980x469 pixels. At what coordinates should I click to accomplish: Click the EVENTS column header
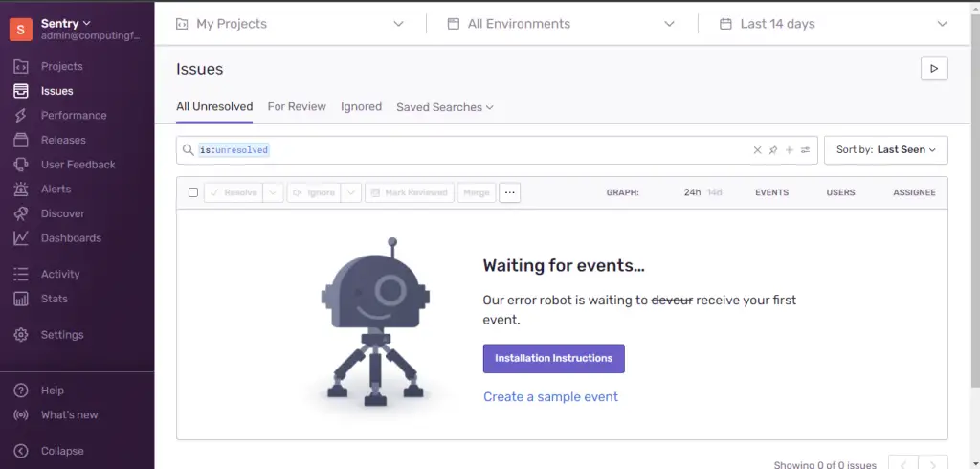tap(772, 192)
